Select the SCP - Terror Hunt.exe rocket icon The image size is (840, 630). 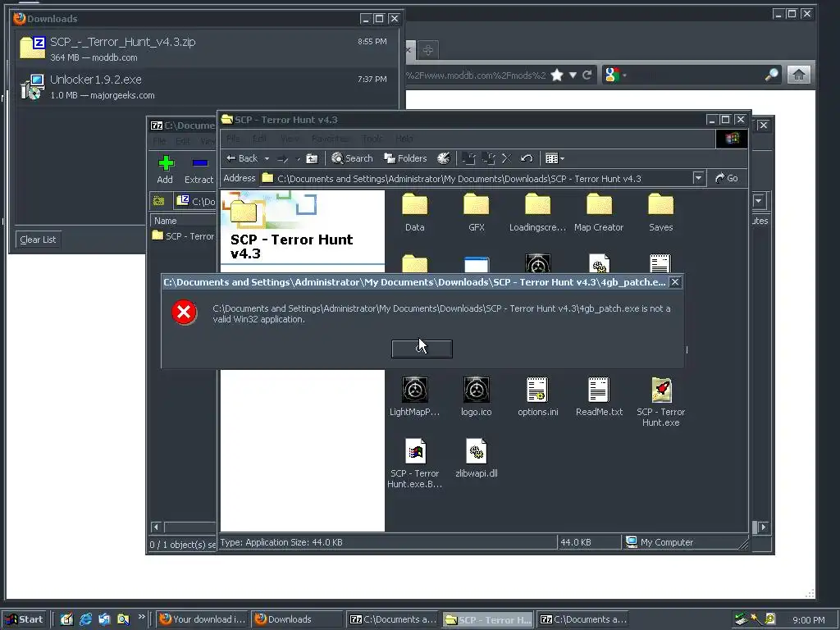click(660, 390)
